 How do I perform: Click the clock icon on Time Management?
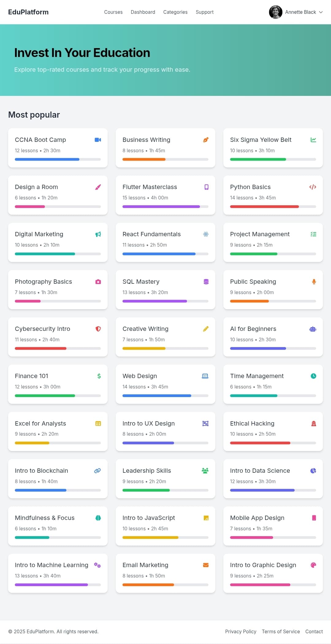point(313,376)
